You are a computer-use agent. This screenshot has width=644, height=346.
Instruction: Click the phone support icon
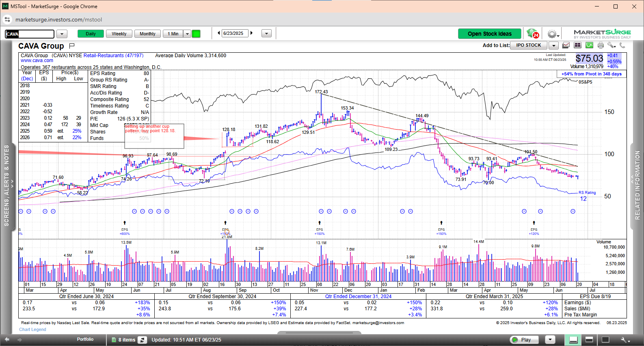(622, 45)
